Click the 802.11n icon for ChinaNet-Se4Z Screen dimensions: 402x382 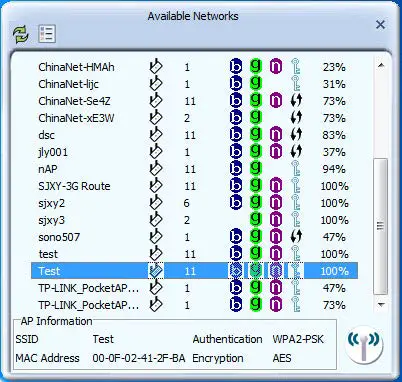(x=276, y=101)
